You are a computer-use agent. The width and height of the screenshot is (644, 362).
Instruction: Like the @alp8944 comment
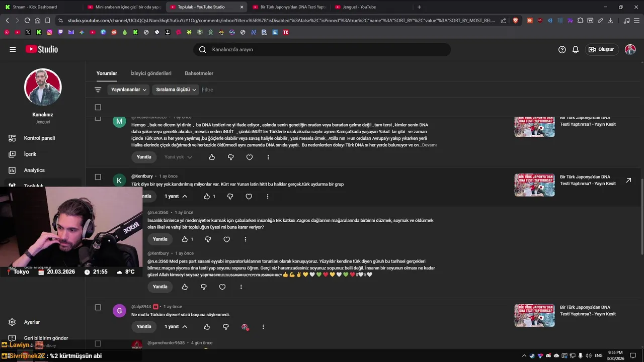tap(207, 326)
